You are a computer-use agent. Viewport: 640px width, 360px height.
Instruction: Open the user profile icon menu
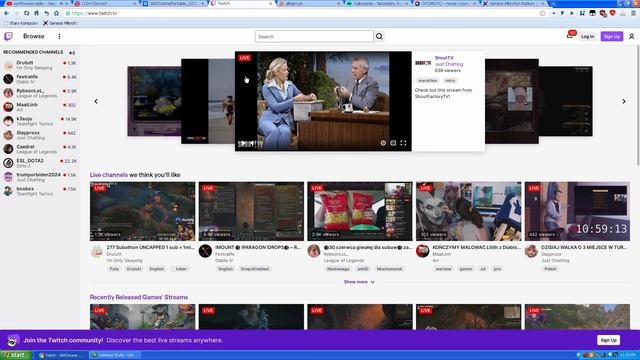click(x=631, y=36)
